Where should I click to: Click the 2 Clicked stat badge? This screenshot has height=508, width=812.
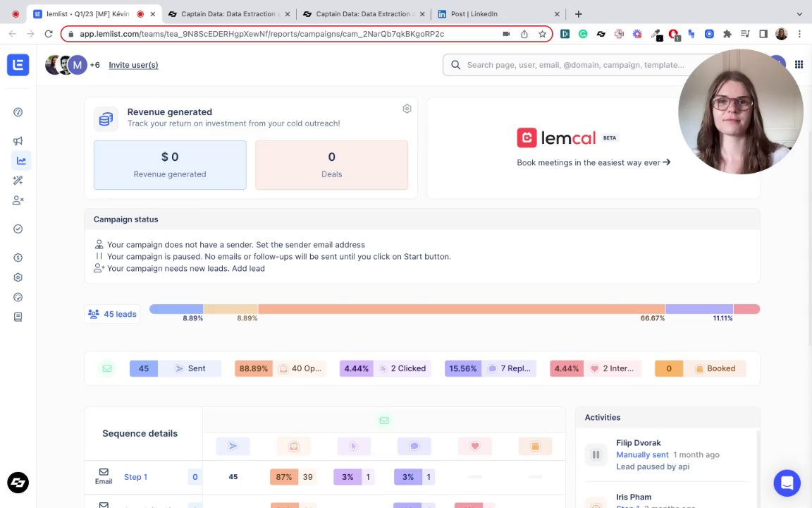click(386, 368)
